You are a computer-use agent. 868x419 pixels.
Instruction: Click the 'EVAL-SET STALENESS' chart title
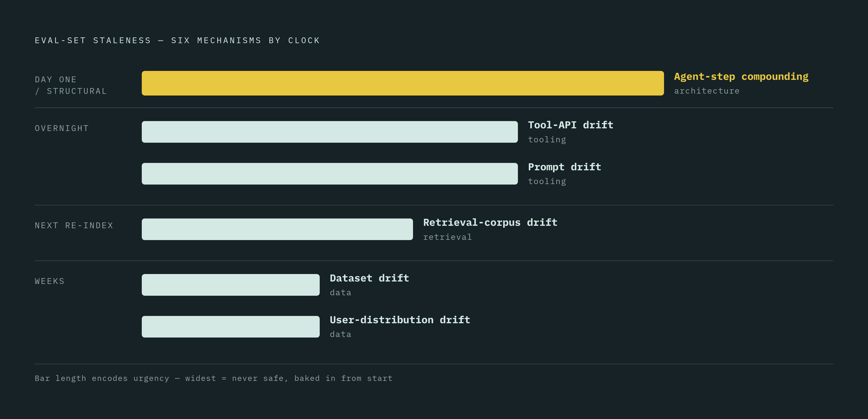click(177, 41)
